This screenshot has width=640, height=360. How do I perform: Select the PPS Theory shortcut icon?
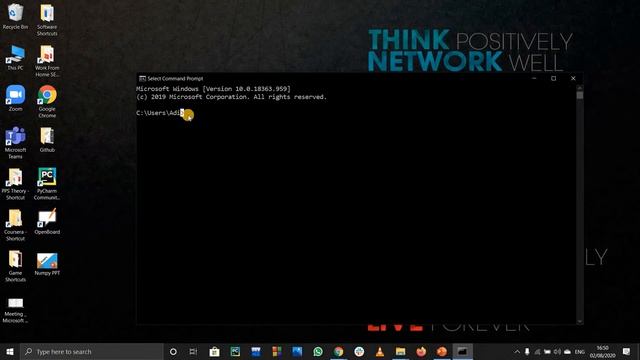15,184
